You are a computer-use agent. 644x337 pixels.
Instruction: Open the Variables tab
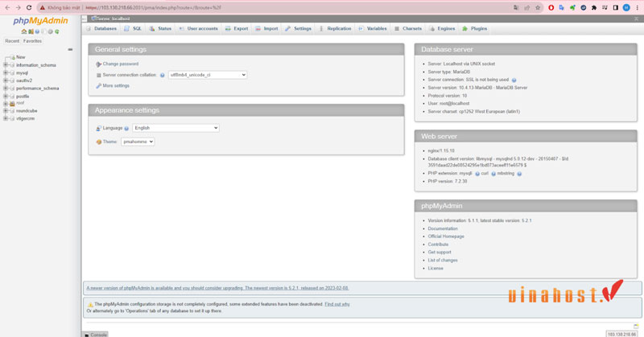(373, 29)
